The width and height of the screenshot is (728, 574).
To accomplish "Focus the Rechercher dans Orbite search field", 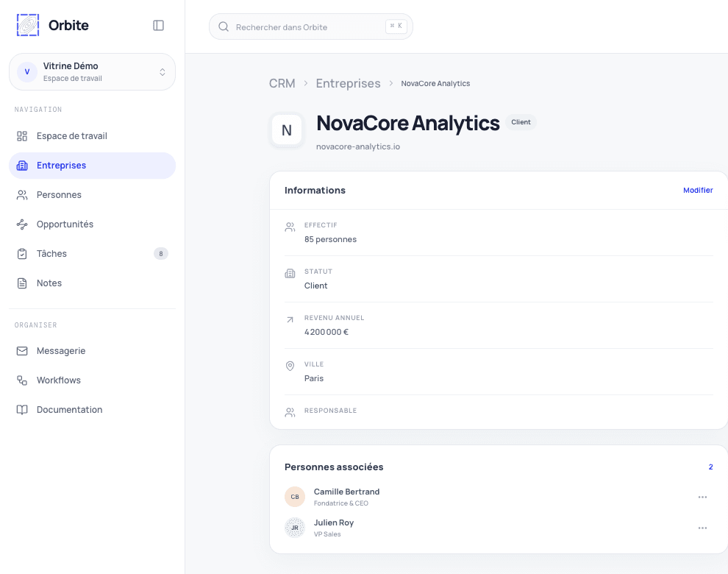I will pos(310,27).
